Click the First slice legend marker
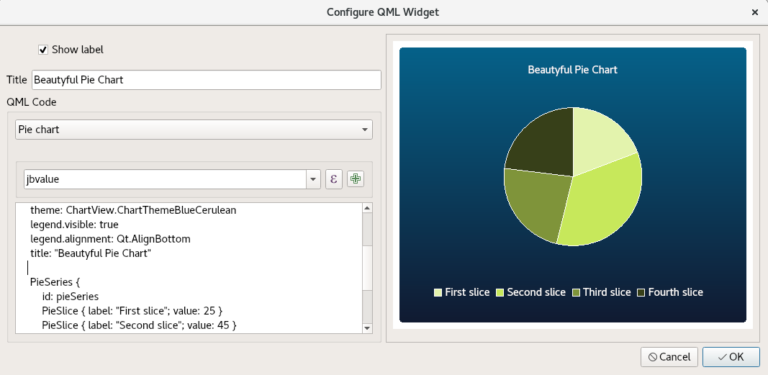Image resolution: width=768 pixels, height=375 pixels. (438, 293)
